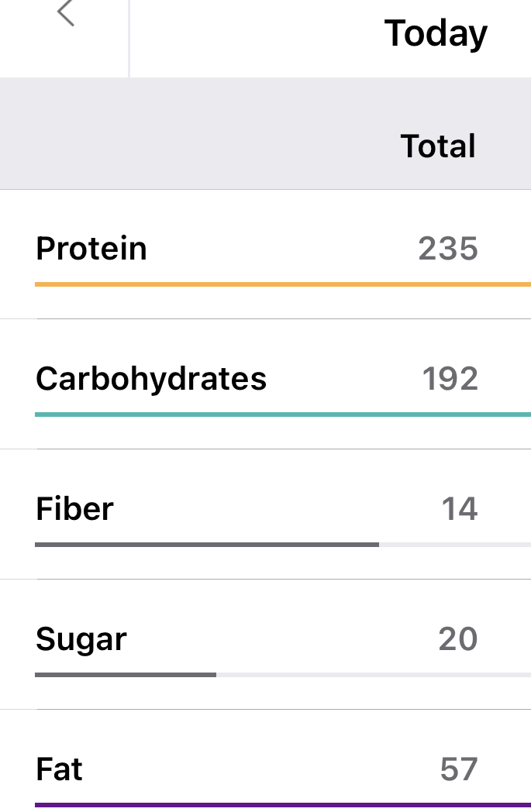Select the Today date header
Screen dimensions: 531x812
click(436, 33)
